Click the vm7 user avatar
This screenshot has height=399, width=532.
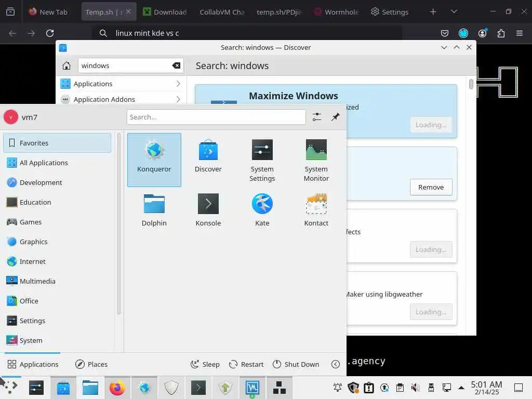(11, 117)
